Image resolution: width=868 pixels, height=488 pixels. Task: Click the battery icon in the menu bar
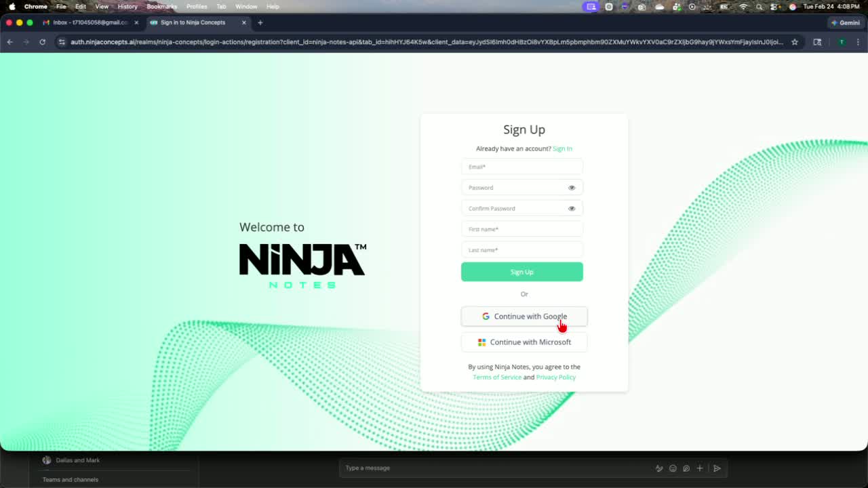[725, 7]
